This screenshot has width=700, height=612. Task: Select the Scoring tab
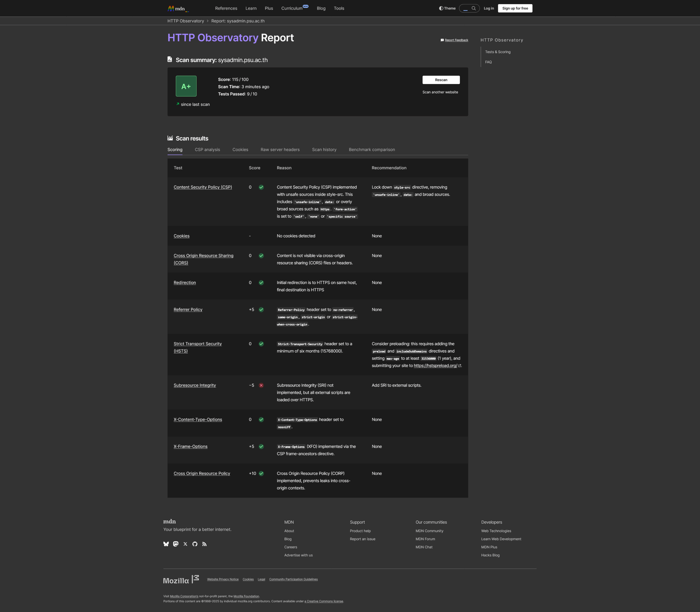[x=175, y=150]
